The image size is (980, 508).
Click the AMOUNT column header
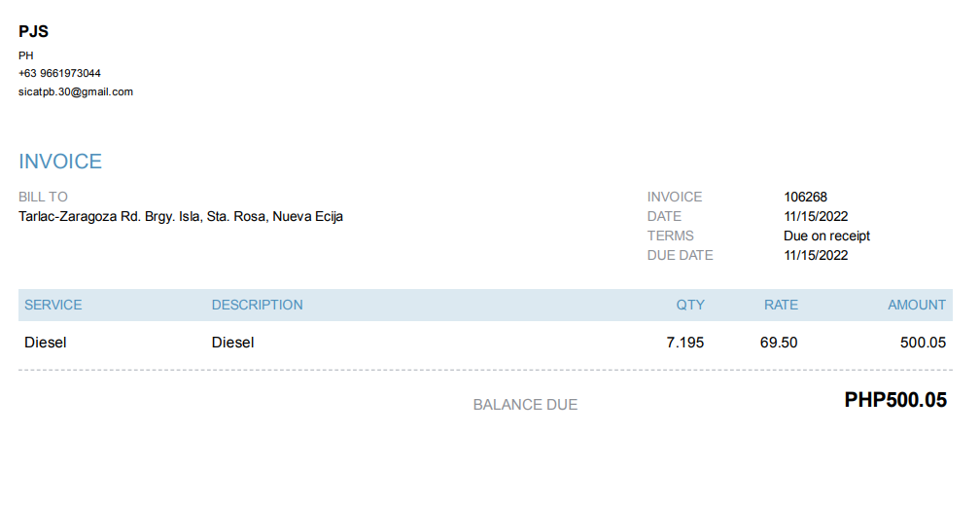[916, 305]
